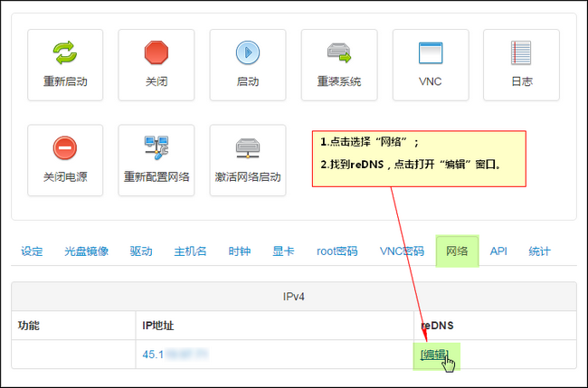Click the 激活网络启动 network boot icon
Image resolution: width=588 pixels, height=388 pixels.
[x=248, y=148]
